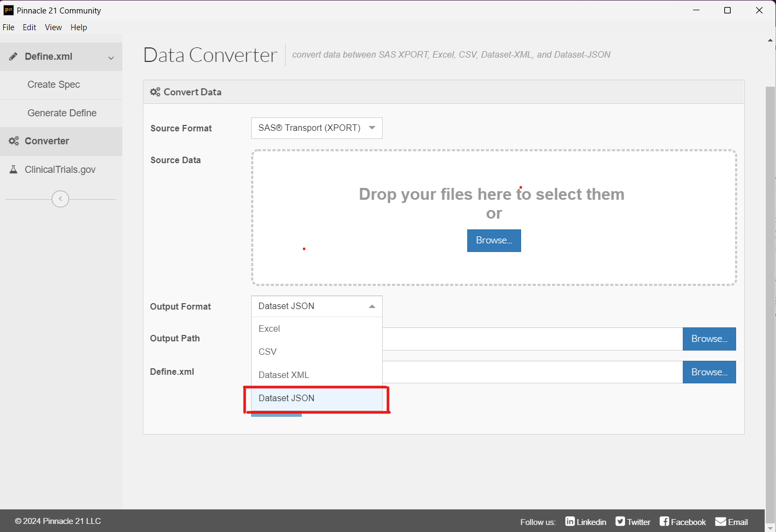Screen dimensions: 776x532
Task: Click the Data Converter heading
Action: (210, 55)
